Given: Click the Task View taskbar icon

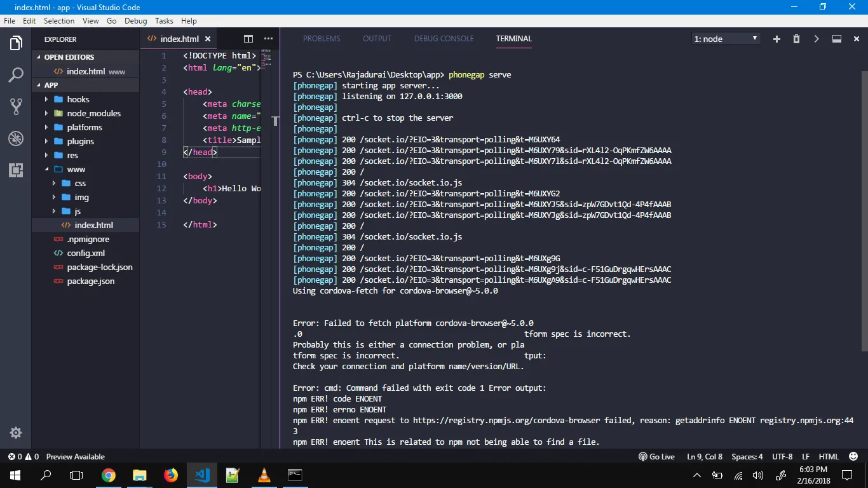Looking at the screenshot, I should (x=76, y=475).
